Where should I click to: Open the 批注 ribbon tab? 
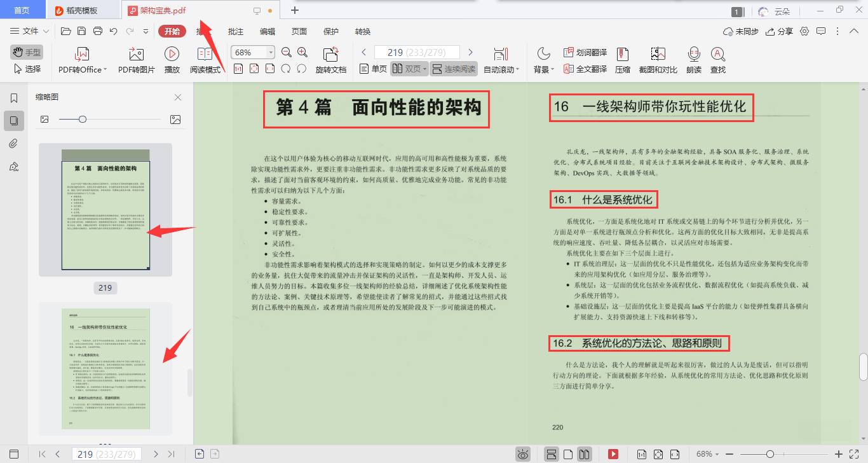click(x=236, y=31)
